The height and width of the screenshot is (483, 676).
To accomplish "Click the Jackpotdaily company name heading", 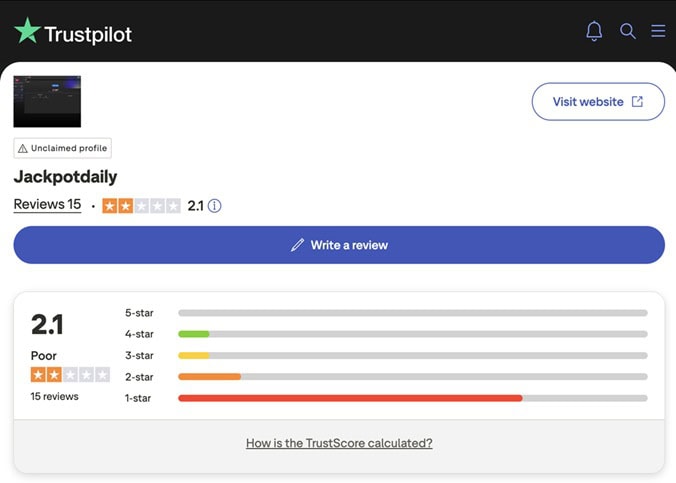I will coord(65,177).
